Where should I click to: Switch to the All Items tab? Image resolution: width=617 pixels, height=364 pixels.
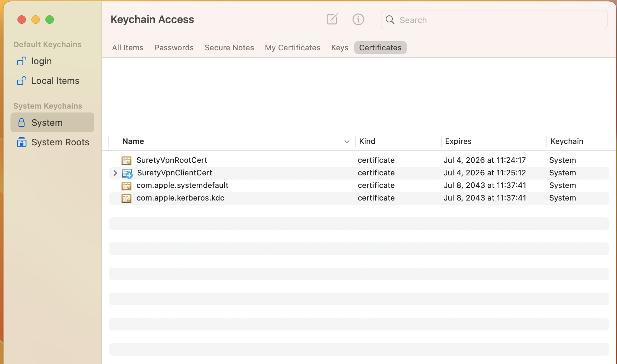pos(128,48)
